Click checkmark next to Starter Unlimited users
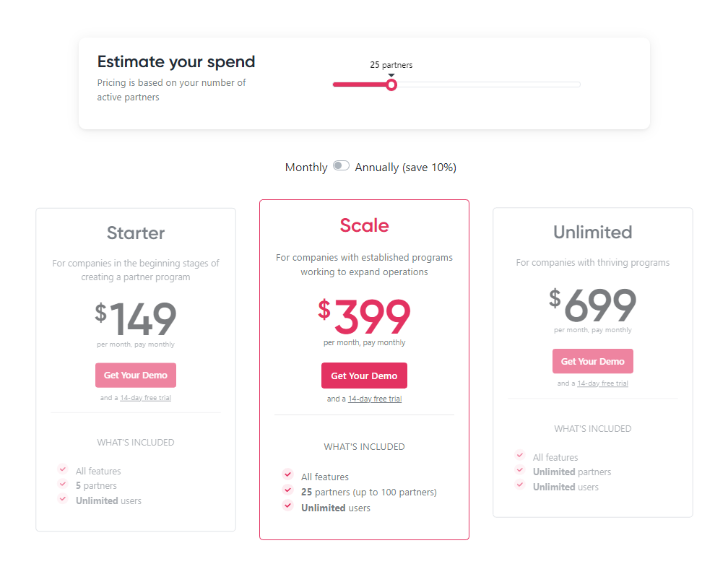This screenshot has width=728, height=564. 63,498
